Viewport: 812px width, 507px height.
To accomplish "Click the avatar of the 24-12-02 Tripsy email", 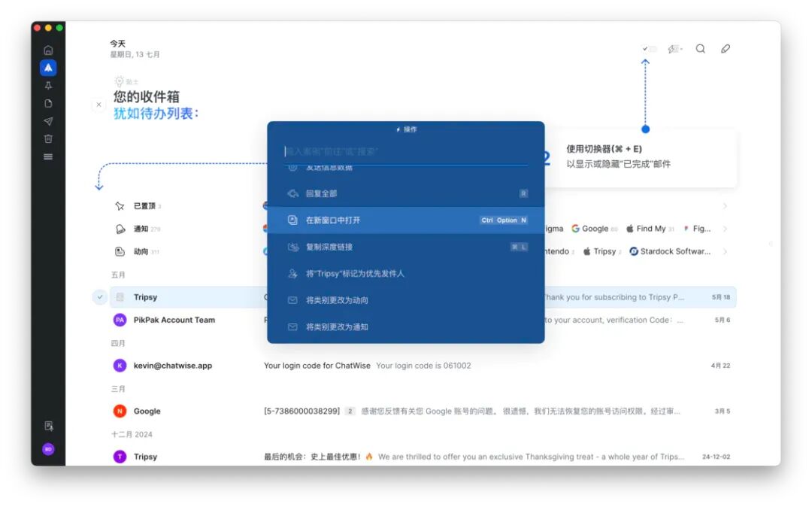I will coord(120,457).
